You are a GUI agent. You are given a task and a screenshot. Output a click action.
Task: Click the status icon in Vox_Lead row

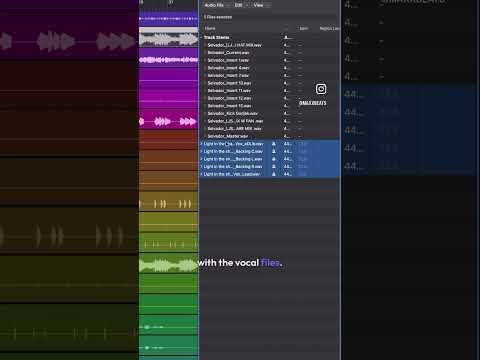pyautogui.click(x=274, y=174)
